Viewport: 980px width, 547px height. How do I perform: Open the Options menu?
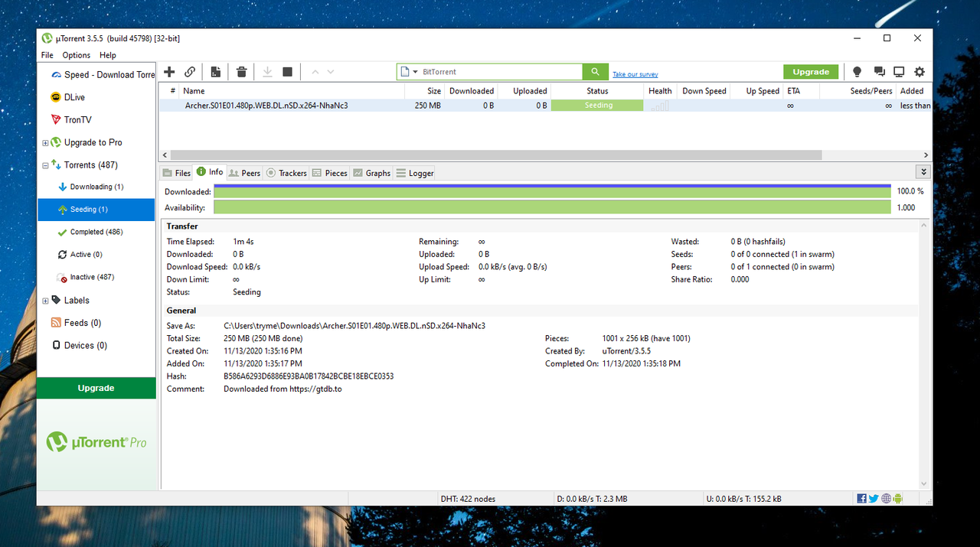(x=77, y=55)
